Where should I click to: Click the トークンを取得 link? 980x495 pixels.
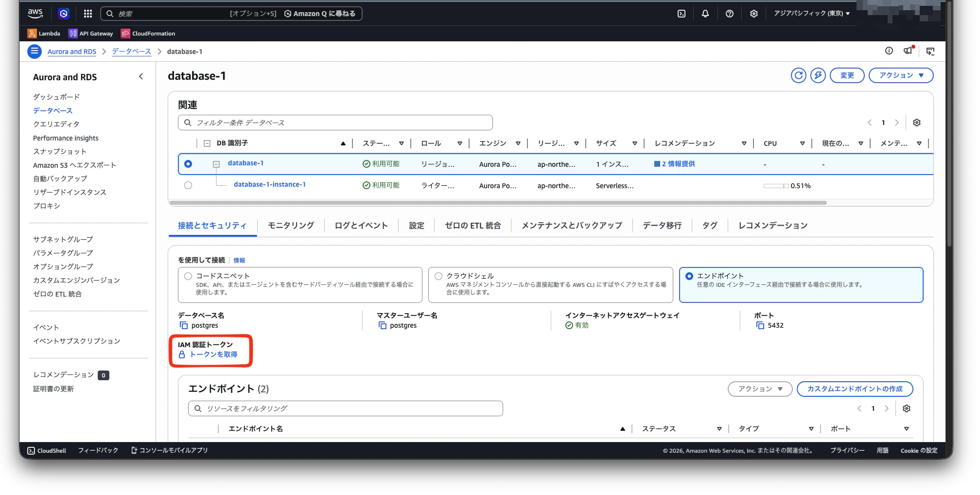213,354
